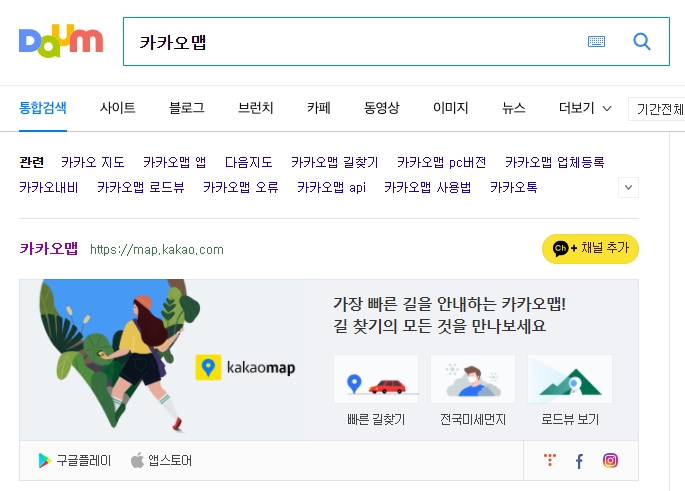The image size is (685, 491).
Task: Open related search 카카오맵 앱
Action: (174, 163)
